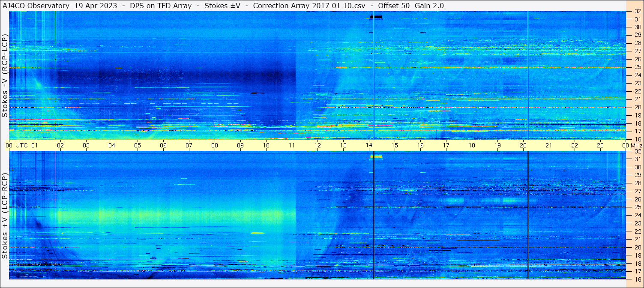Screen dimensions: 644x288
Task: Click 27 MHz label on lower +V panel
Action: (x=638, y=191)
